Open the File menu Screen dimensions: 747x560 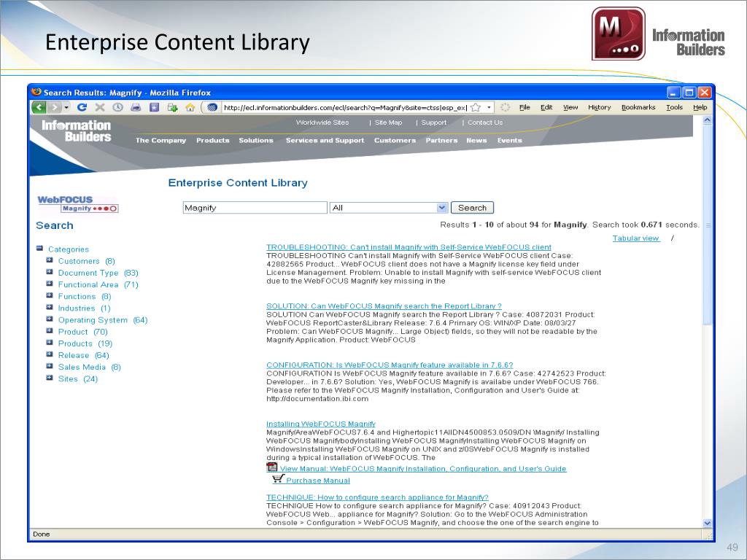point(525,107)
